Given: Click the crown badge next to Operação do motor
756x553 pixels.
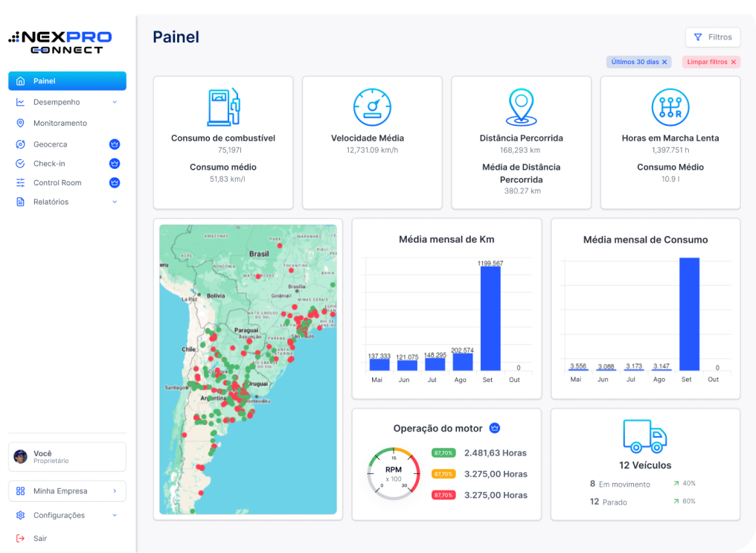Looking at the screenshot, I should (495, 429).
